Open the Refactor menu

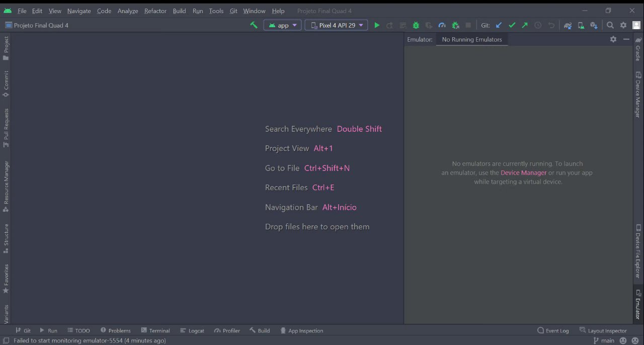coord(155,11)
